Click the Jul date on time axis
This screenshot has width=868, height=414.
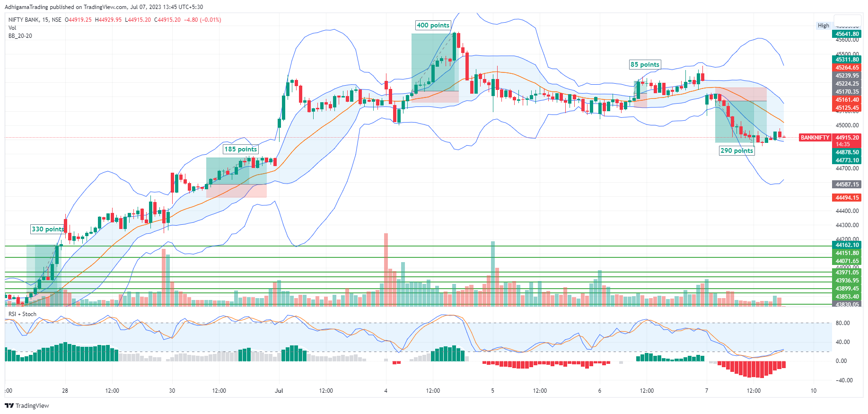(279, 391)
